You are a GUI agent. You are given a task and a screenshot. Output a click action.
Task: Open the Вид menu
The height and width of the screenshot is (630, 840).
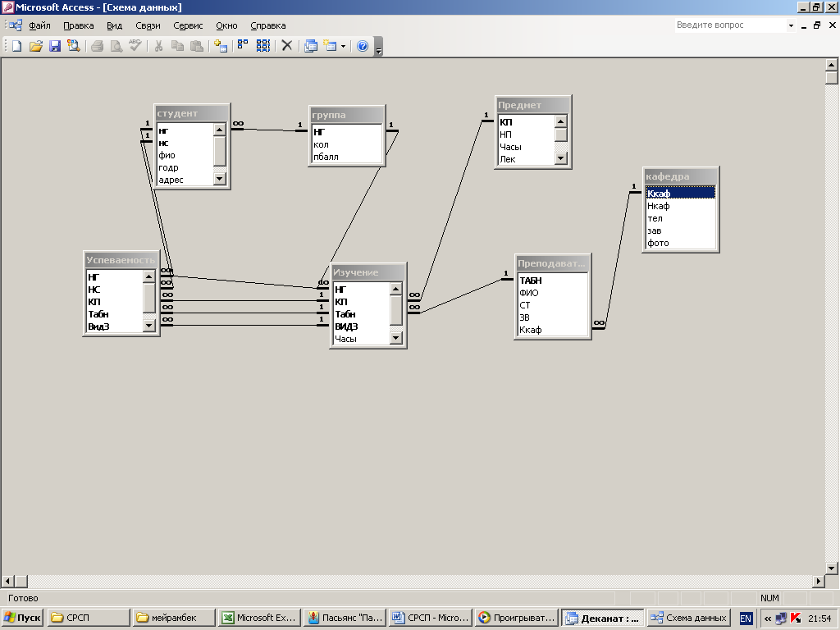(114, 25)
